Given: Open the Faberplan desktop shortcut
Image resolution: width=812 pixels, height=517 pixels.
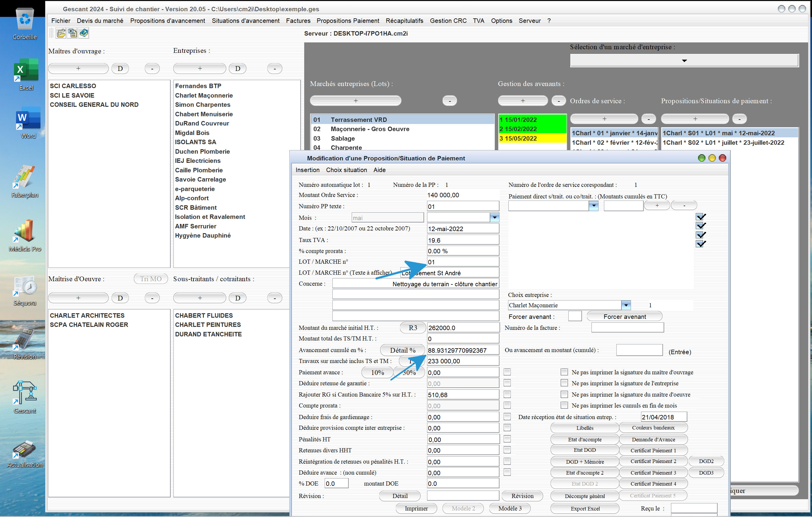Looking at the screenshot, I should click(25, 181).
